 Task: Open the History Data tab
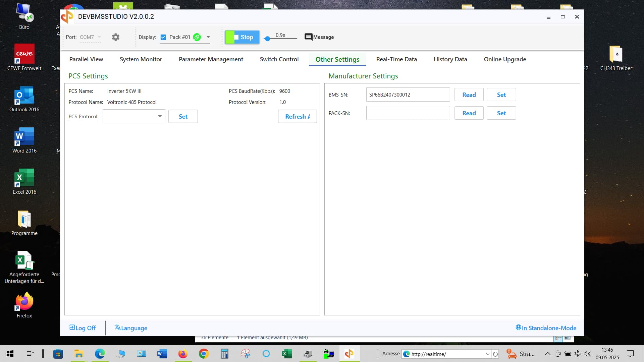pos(450,59)
